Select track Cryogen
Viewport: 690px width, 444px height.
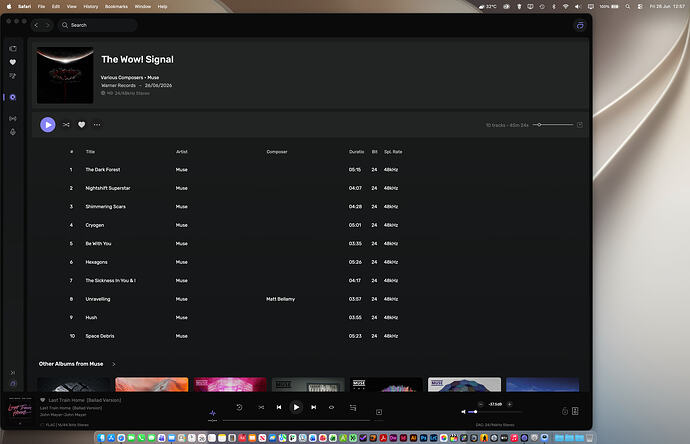click(x=95, y=225)
